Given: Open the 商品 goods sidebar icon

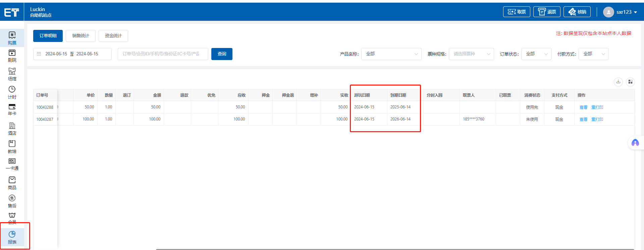Looking at the screenshot, I should [x=12, y=183].
